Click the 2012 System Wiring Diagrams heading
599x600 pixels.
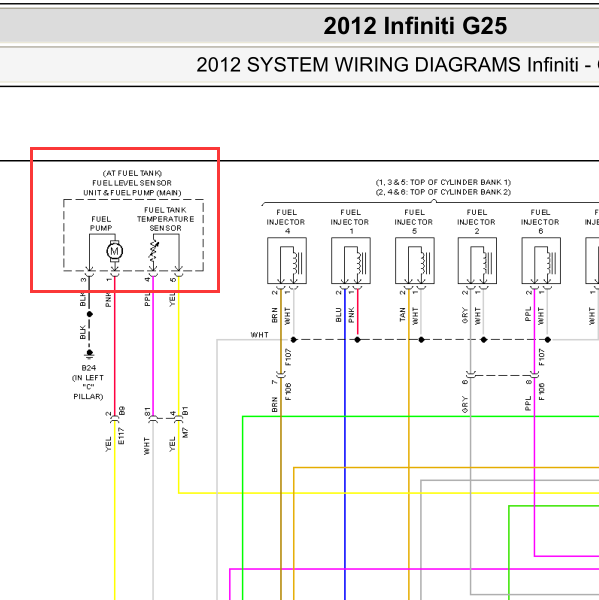coord(397,64)
